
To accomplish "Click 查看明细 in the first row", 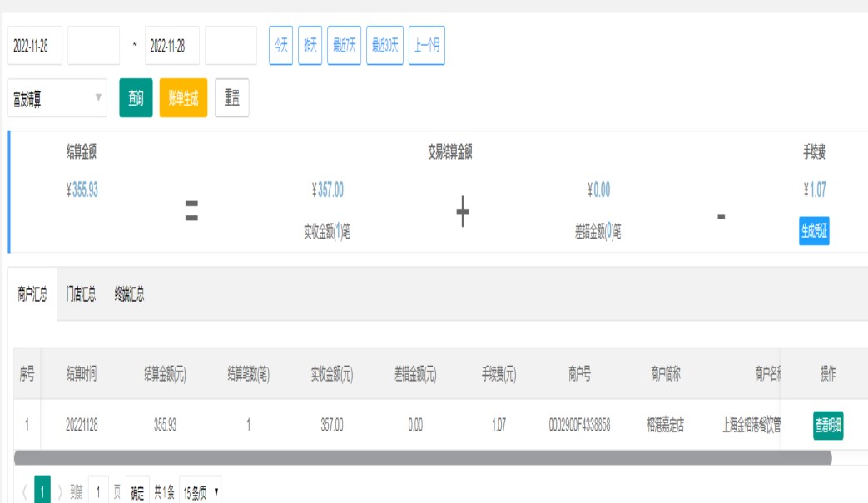I will pyautogui.click(x=827, y=426).
